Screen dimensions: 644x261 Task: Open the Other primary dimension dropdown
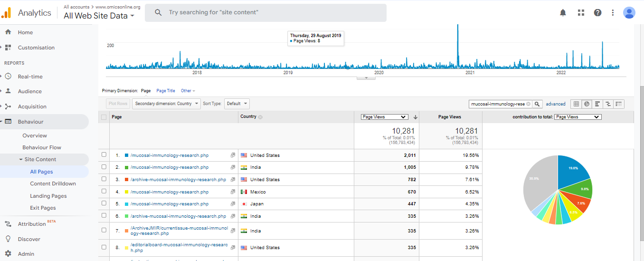[x=188, y=91]
